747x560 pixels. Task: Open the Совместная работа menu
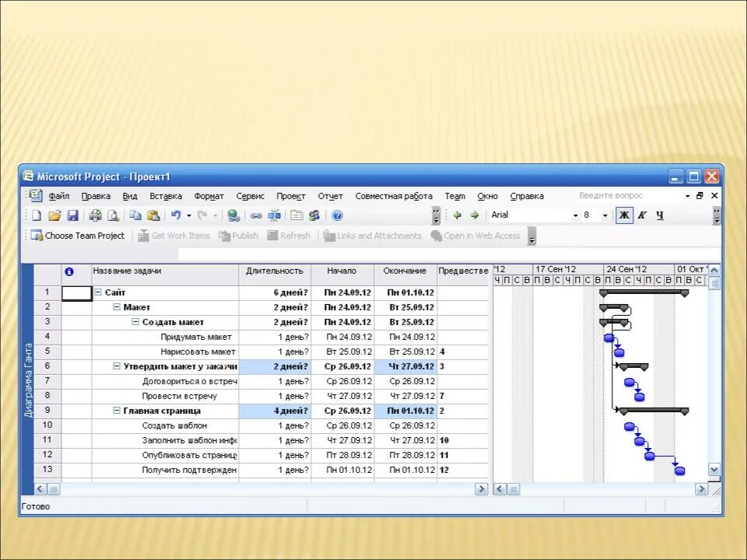394,196
